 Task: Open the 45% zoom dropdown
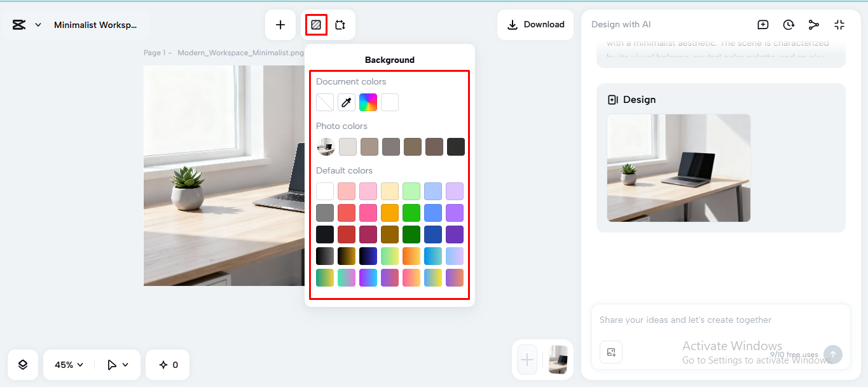coord(69,365)
